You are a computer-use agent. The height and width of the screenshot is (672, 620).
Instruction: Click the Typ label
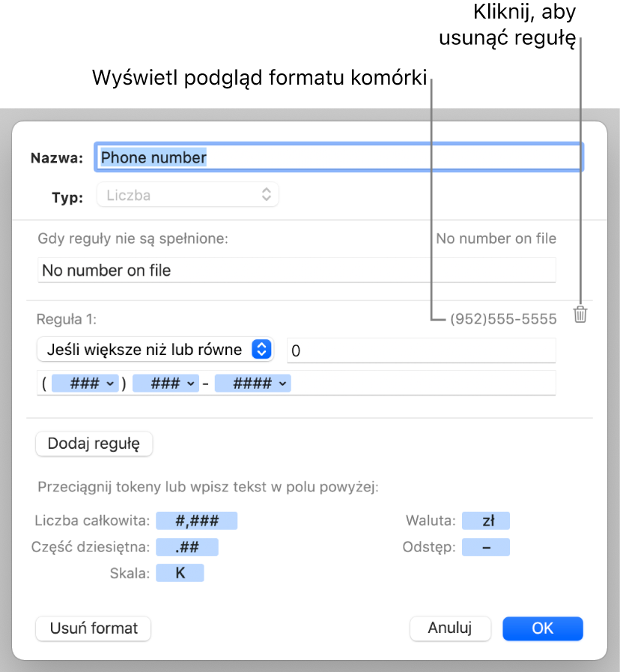(67, 198)
